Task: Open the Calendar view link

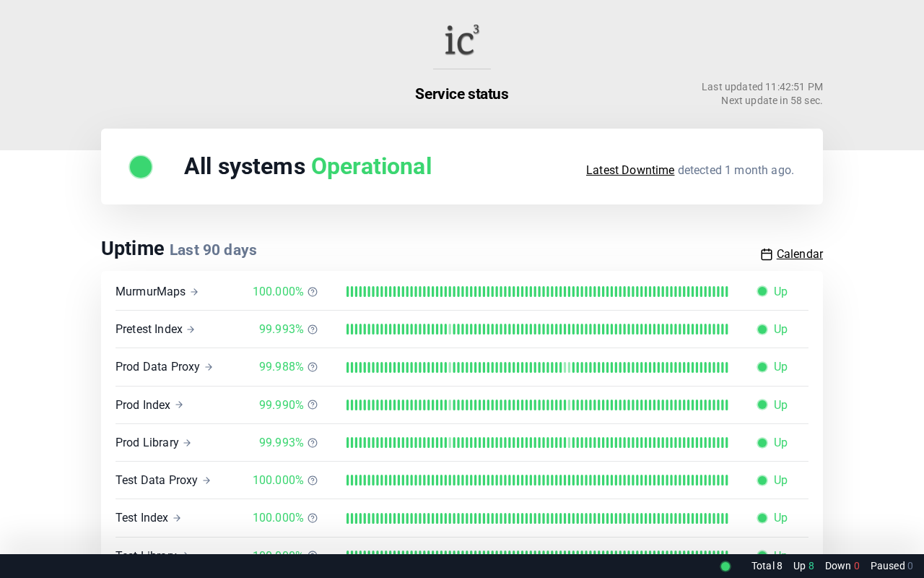Action: point(799,254)
